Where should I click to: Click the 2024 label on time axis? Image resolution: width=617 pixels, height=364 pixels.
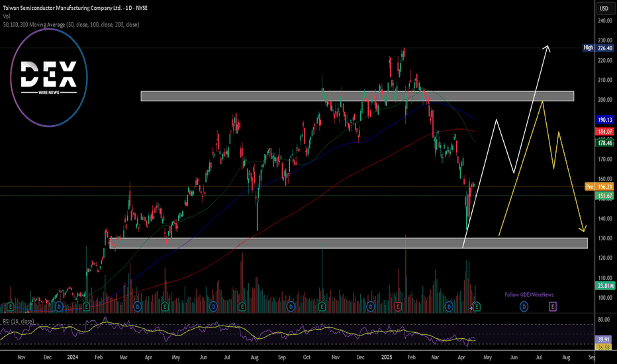click(x=72, y=357)
